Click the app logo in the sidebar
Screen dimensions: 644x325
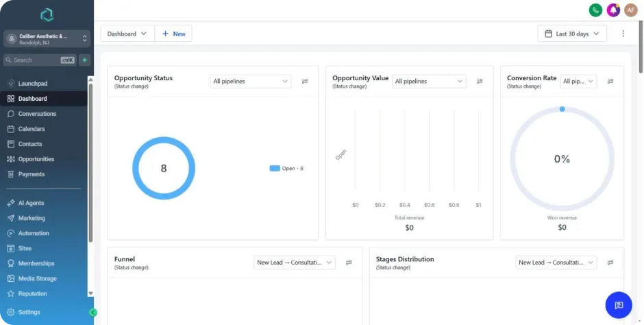[47, 15]
